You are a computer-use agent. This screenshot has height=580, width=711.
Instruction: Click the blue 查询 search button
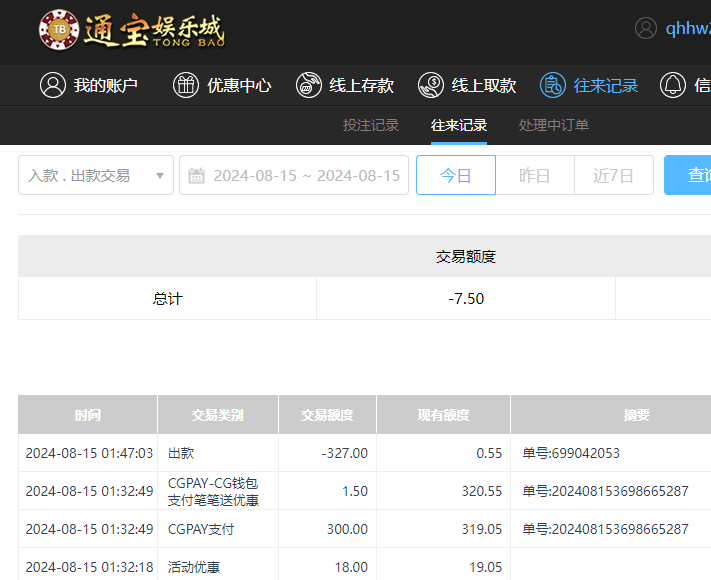[x=692, y=176]
